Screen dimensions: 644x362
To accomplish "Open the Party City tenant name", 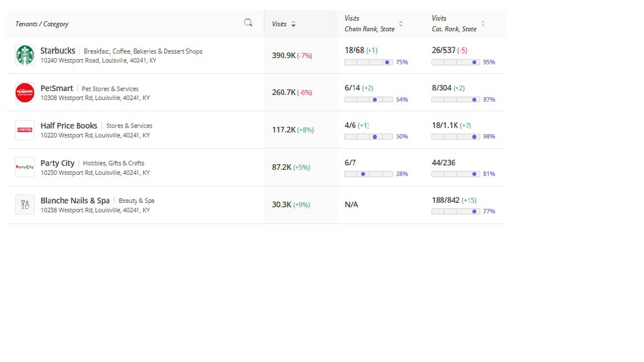I will coord(58,163).
